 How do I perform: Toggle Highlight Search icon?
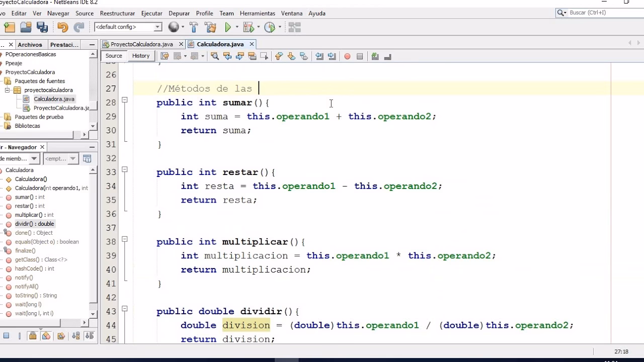252,56
